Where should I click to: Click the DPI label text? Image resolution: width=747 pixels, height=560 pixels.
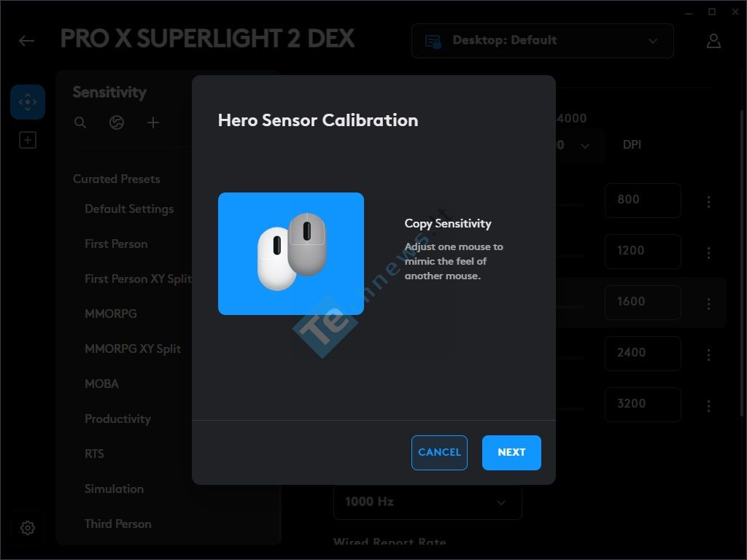[x=632, y=145]
